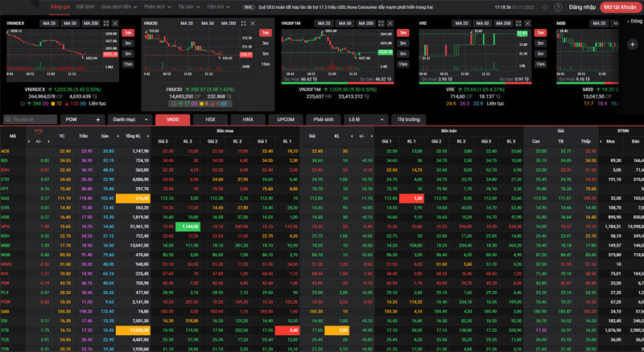The height and width of the screenshot is (352, 644).
Task: Select the ACB stock row code
Action: point(6,151)
